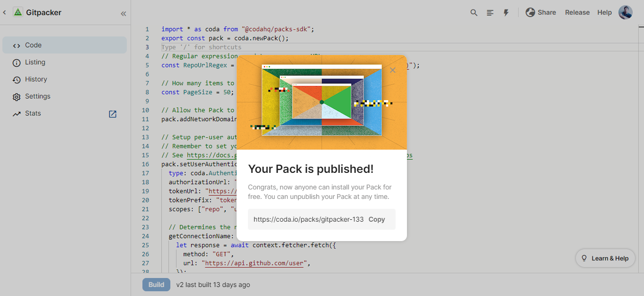This screenshot has height=296, width=644.
Task: Click the Build button
Action: coord(156,285)
